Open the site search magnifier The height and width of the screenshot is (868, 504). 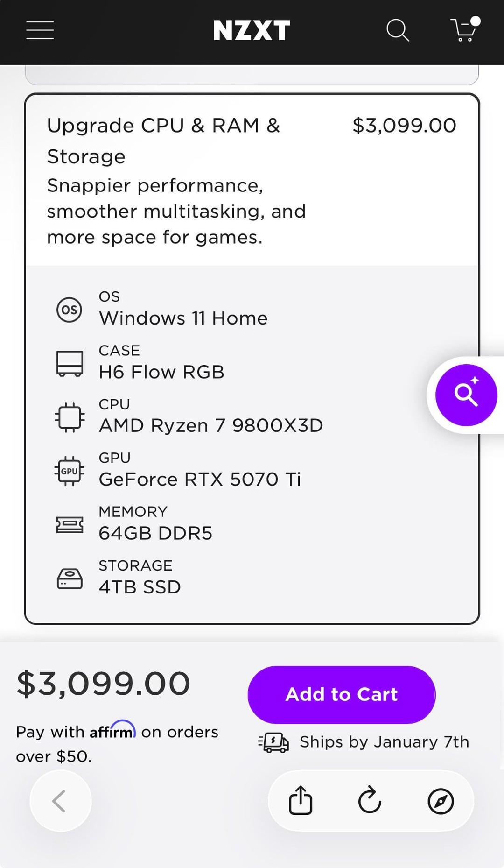398,30
